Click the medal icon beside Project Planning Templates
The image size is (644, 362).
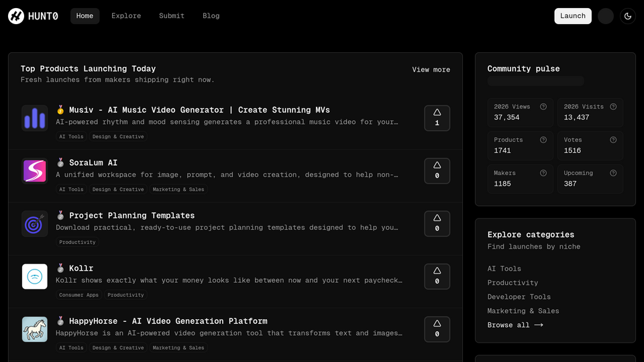click(60, 215)
